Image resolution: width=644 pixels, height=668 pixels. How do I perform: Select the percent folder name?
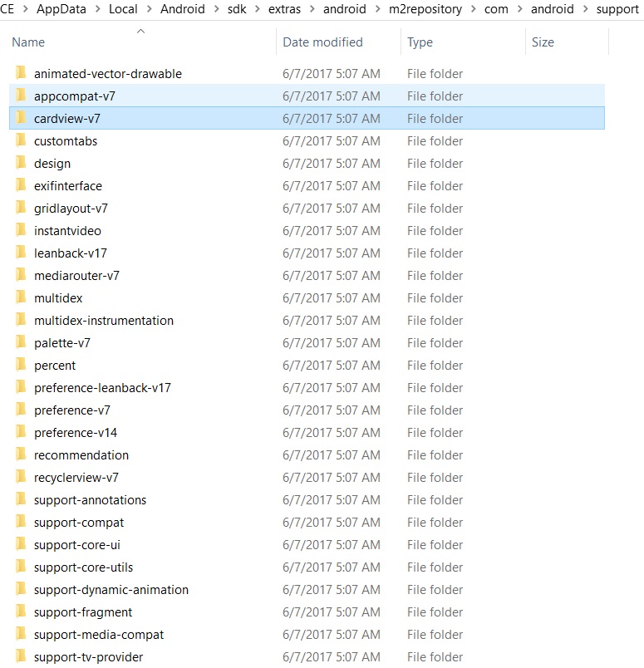[x=55, y=365]
